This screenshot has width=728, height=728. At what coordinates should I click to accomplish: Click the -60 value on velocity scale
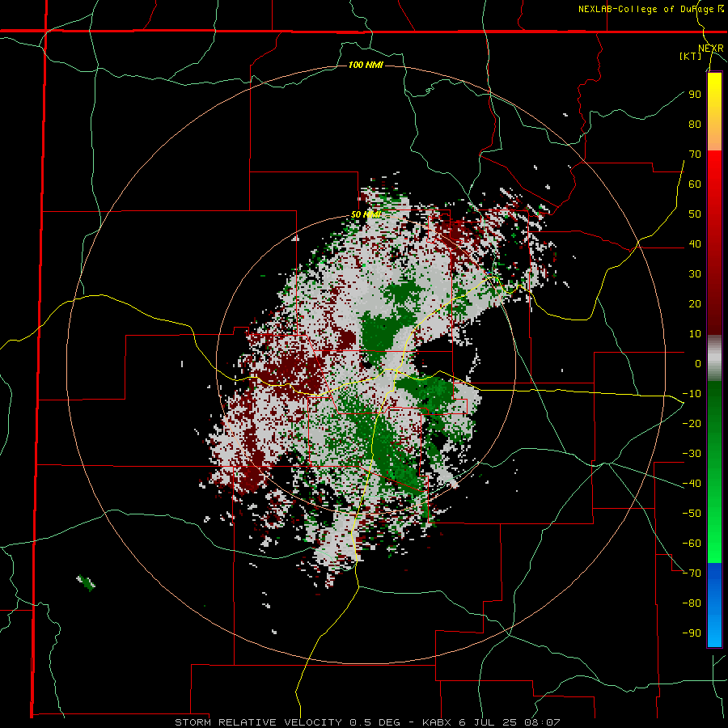pos(692,544)
